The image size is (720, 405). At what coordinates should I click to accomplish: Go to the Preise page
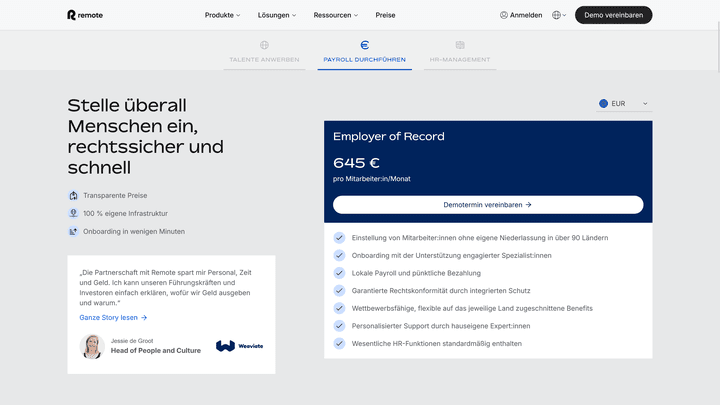click(x=385, y=15)
